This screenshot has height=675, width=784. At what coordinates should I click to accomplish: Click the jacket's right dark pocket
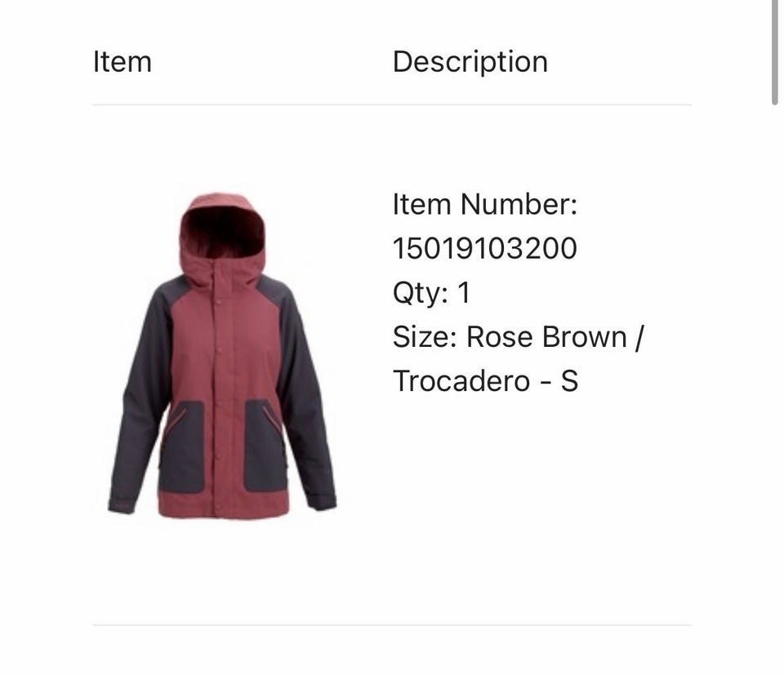point(265,445)
